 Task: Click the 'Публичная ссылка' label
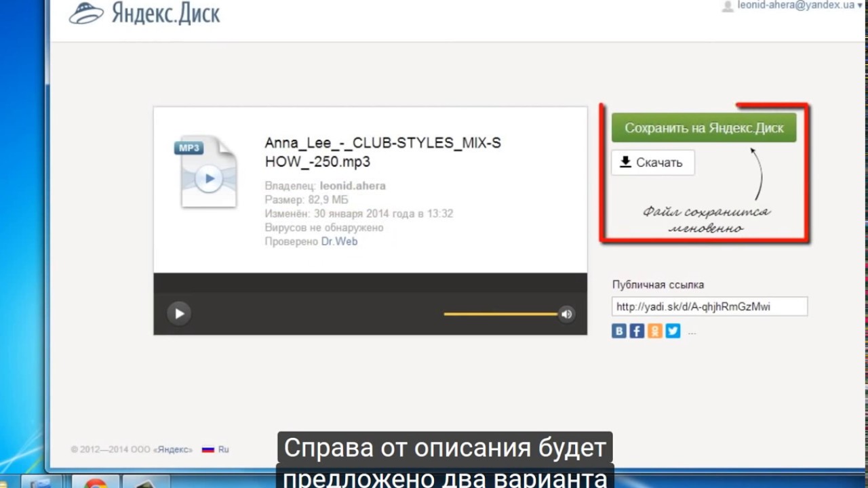click(x=658, y=285)
